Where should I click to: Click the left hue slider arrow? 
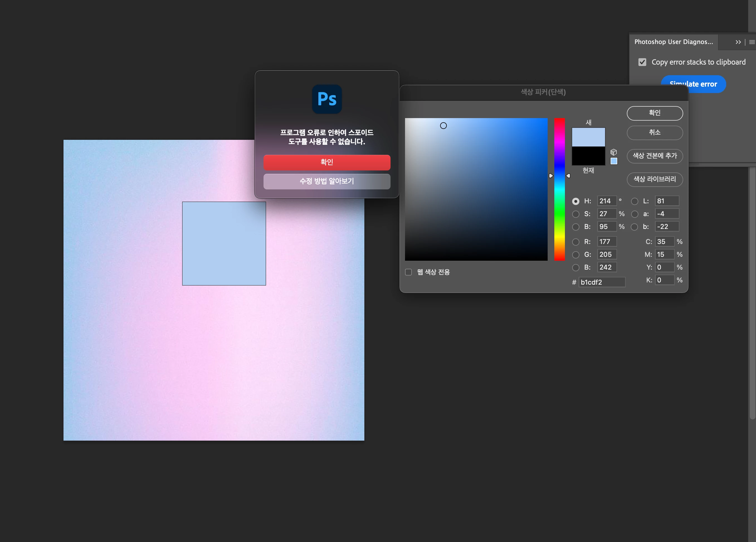551,176
